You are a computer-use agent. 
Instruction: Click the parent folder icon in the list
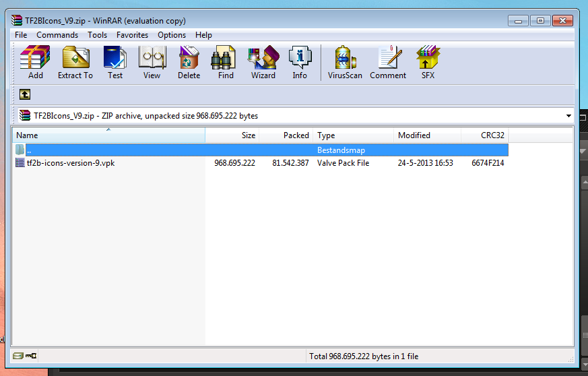(x=20, y=150)
